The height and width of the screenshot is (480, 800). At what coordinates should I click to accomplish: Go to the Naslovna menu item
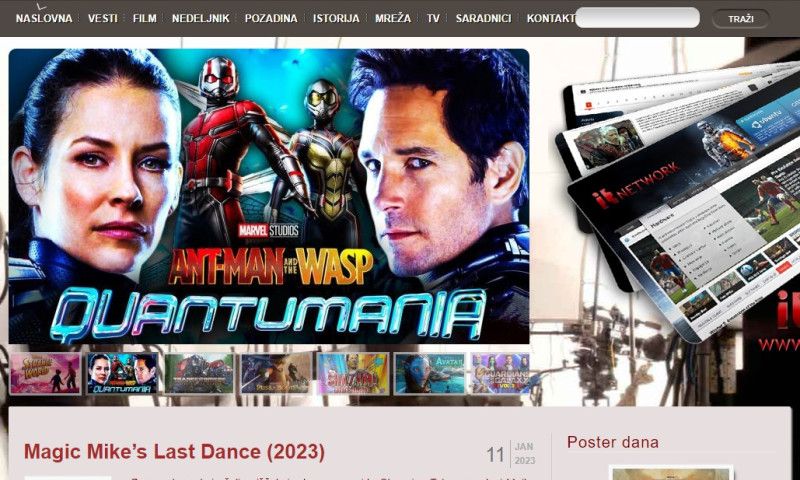pos(44,18)
